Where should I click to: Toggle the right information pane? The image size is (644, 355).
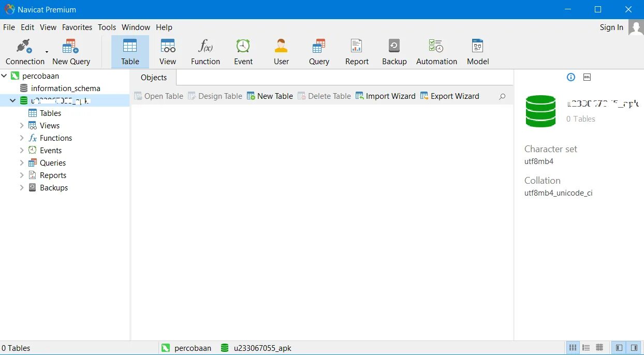[633, 348]
